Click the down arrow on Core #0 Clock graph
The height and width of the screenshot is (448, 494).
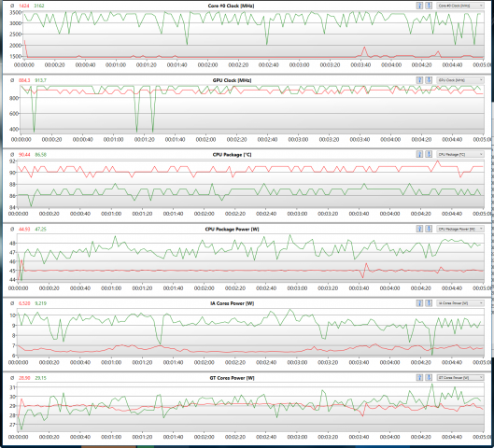[x=429, y=6]
